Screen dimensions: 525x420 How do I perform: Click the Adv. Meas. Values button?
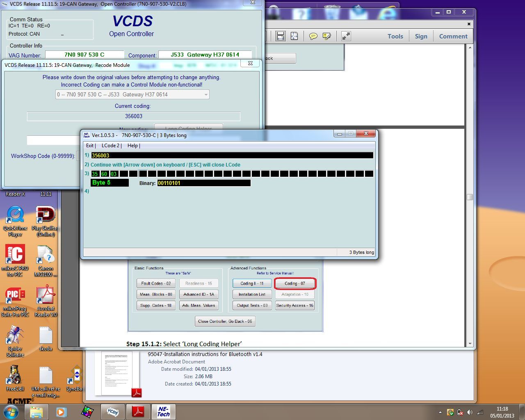click(x=199, y=306)
